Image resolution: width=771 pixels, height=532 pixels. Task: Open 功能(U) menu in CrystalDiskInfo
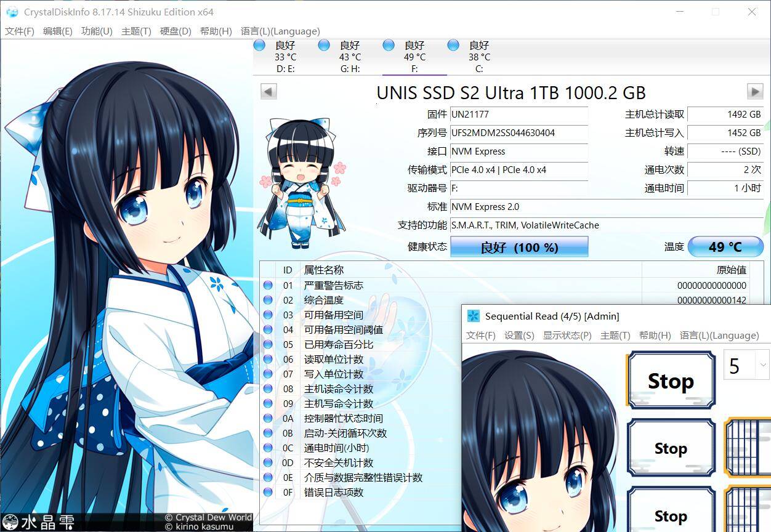(97, 31)
